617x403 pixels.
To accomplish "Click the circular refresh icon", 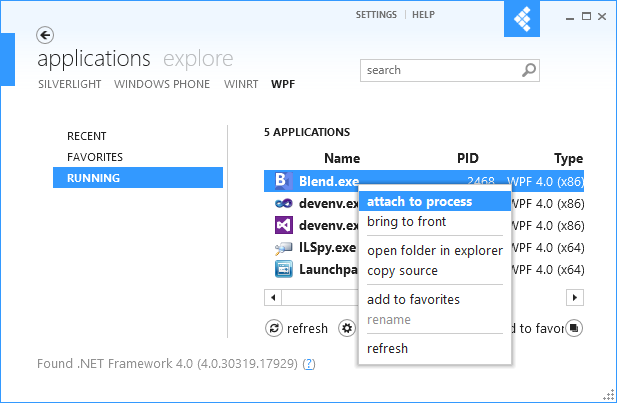I will pos(274,328).
